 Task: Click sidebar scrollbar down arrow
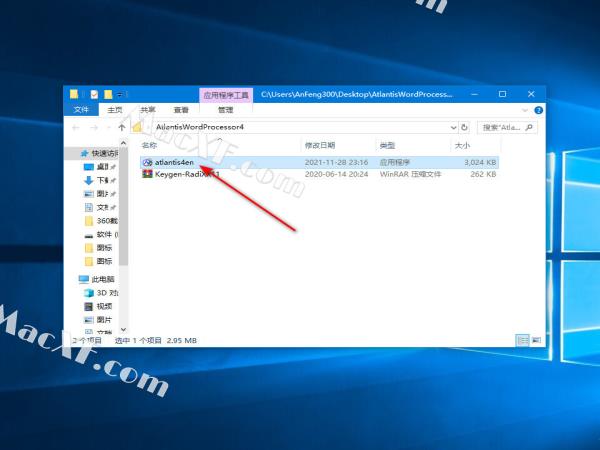coord(123,329)
